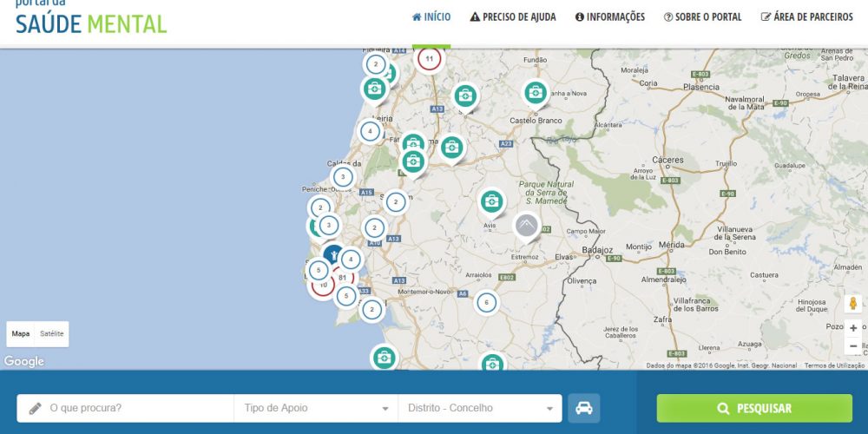This screenshot has width=868, height=434.
Task: Click the cluster marker labeled 10
Action: (323, 286)
